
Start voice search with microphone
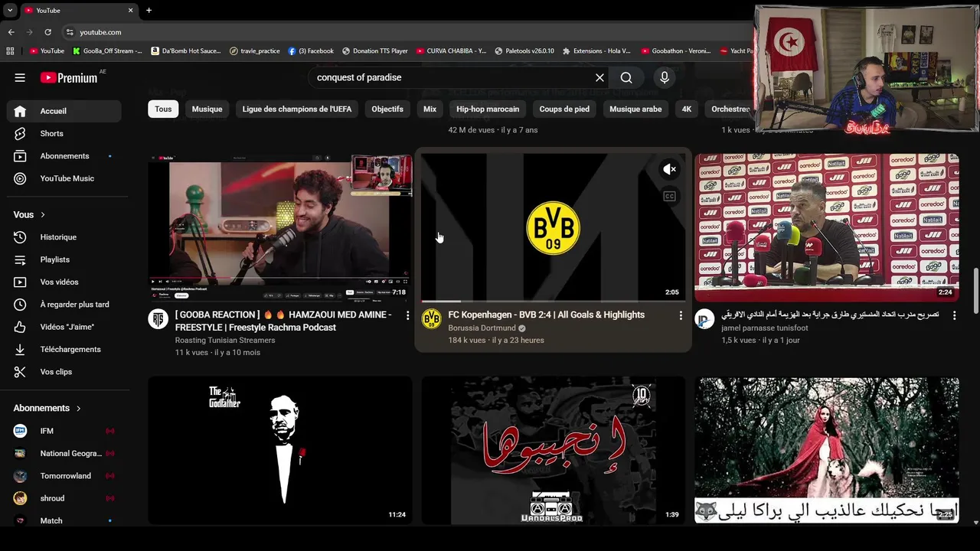pyautogui.click(x=665, y=77)
